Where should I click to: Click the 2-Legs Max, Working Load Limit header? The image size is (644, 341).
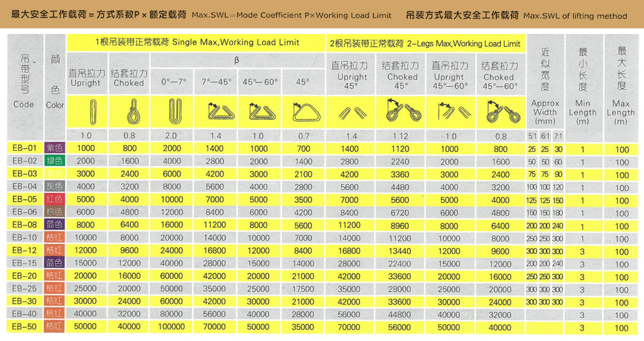[425, 44]
